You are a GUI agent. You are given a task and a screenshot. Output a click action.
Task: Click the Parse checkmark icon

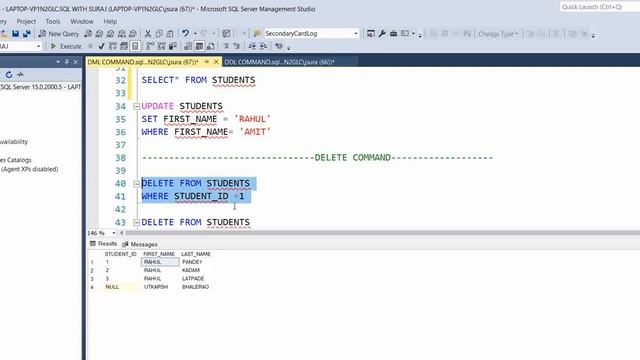tap(101, 46)
